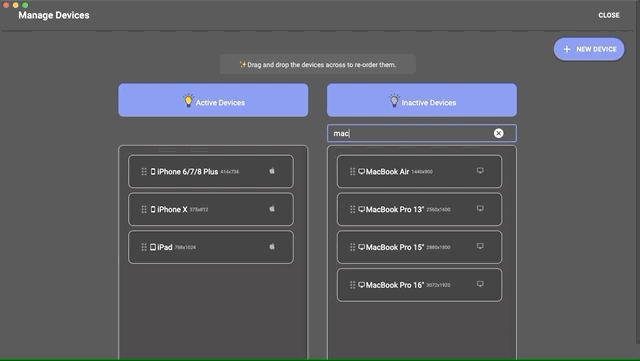Clear the search field with the X icon
The height and width of the screenshot is (361, 640).
pos(498,133)
